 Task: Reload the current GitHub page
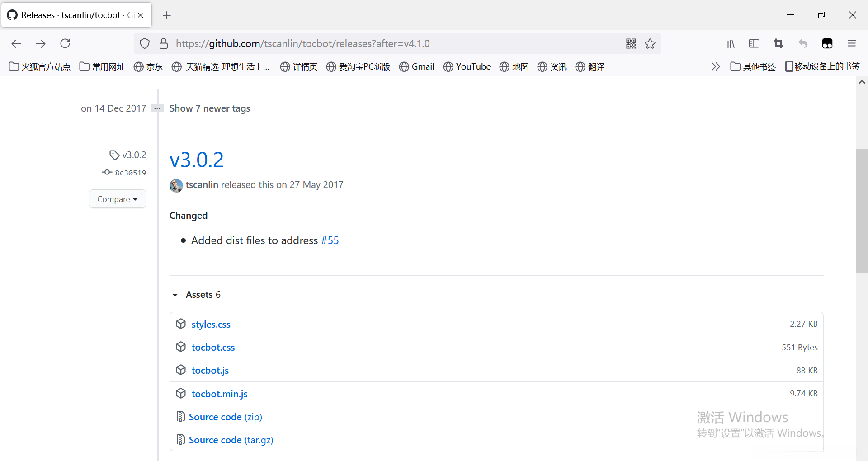pos(65,43)
